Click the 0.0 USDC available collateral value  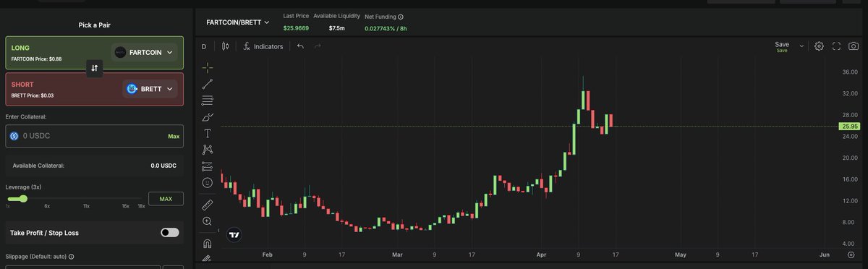coord(163,166)
